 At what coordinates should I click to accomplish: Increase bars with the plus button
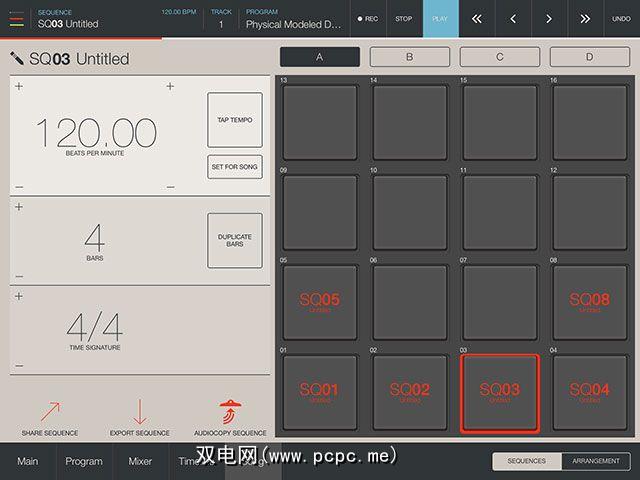coord(19,207)
